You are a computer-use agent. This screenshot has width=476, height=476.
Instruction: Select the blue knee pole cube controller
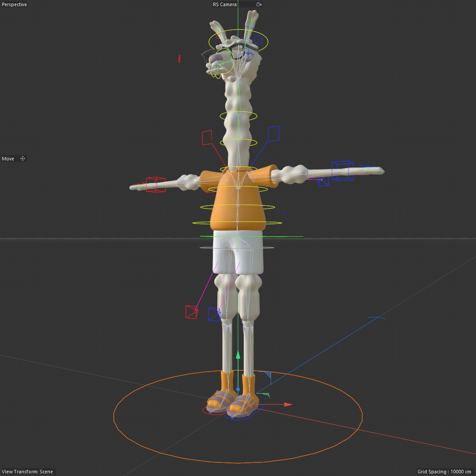point(214,314)
